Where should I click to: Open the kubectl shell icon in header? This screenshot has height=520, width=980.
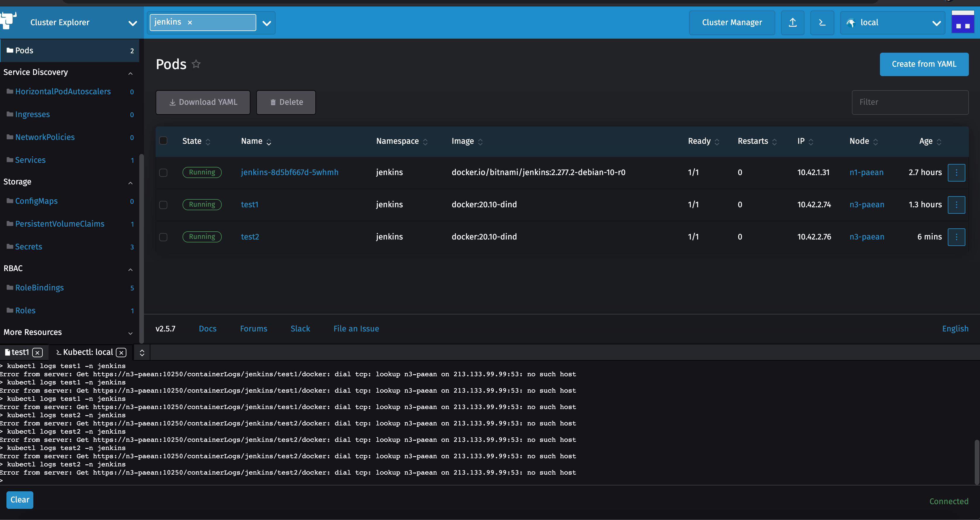822,23
